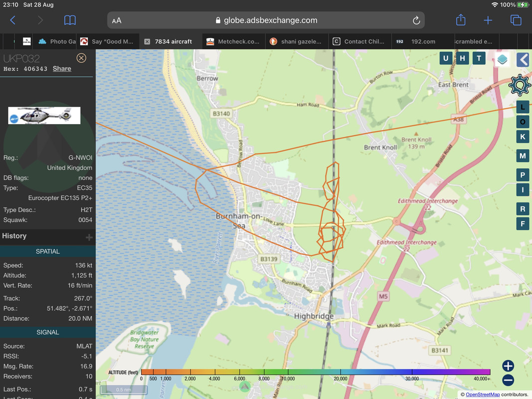Open the map layers selector icon
Viewport: 532px width, 399px height.
[502, 59]
